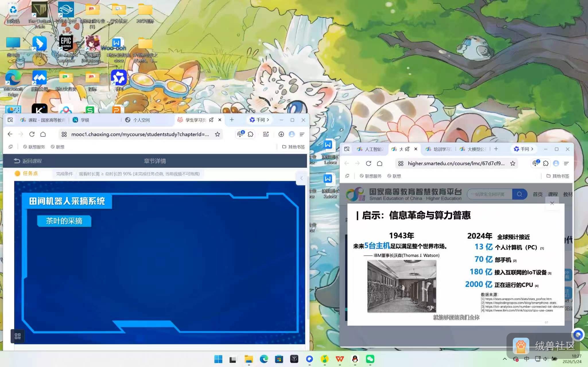Open browser menu in smartedu window
Screen dimensions: 588x367
coord(566,163)
